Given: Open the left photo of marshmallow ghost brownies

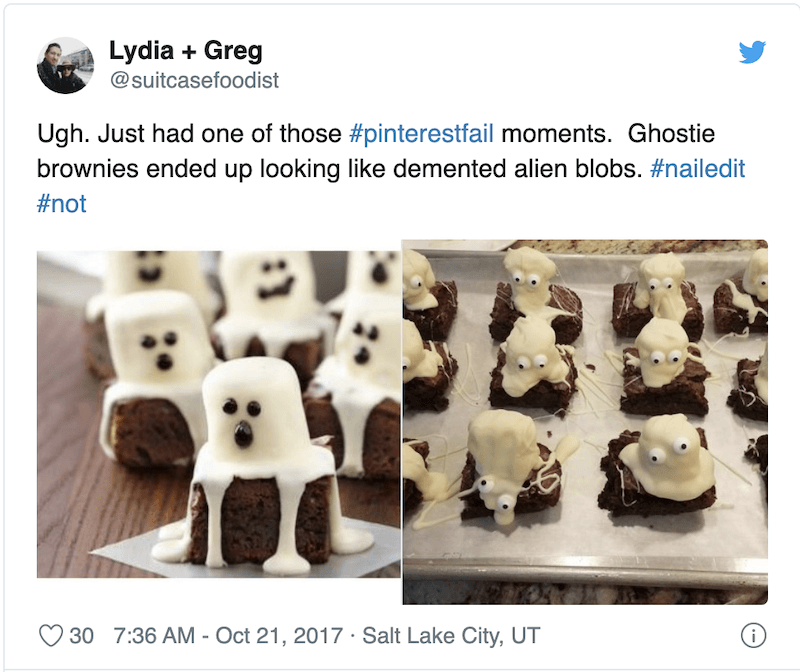Looking at the screenshot, I should pyautogui.click(x=218, y=413).
